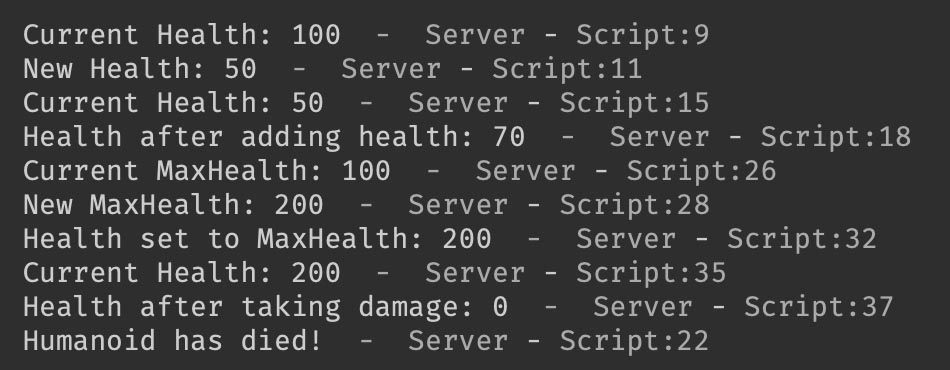Select the 'Current Health: 50' output line
This screenshot has width=950, height=370.
click(x=173, y=104)
